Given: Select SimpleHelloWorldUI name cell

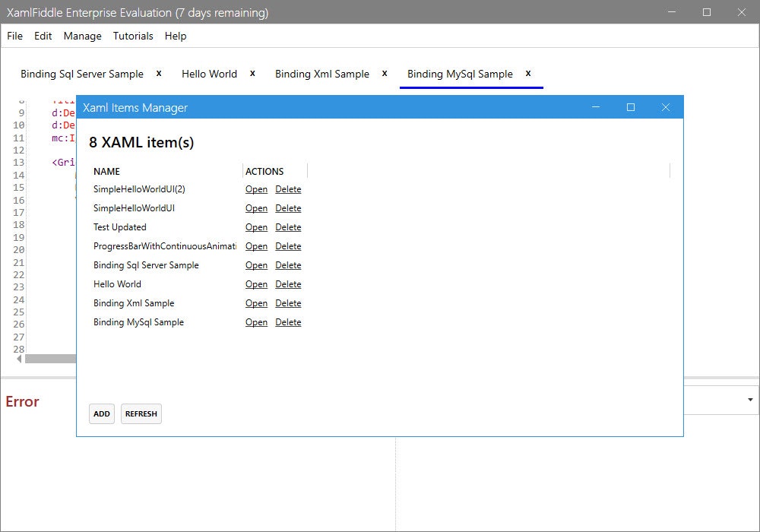Looking at the screenshot, I should click(134, 207).
